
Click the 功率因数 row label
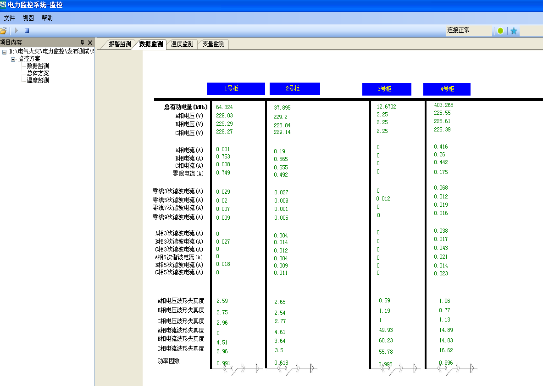169,361
